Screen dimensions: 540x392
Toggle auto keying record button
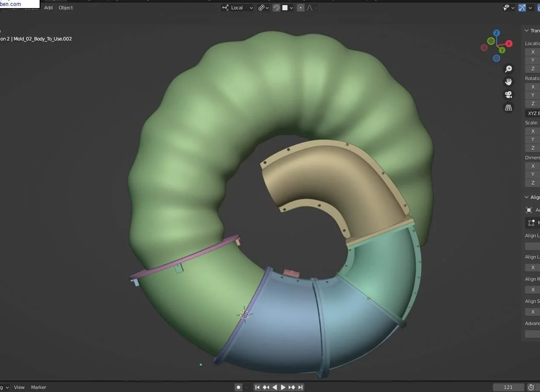pyautogui.click(x=238, y=387)
